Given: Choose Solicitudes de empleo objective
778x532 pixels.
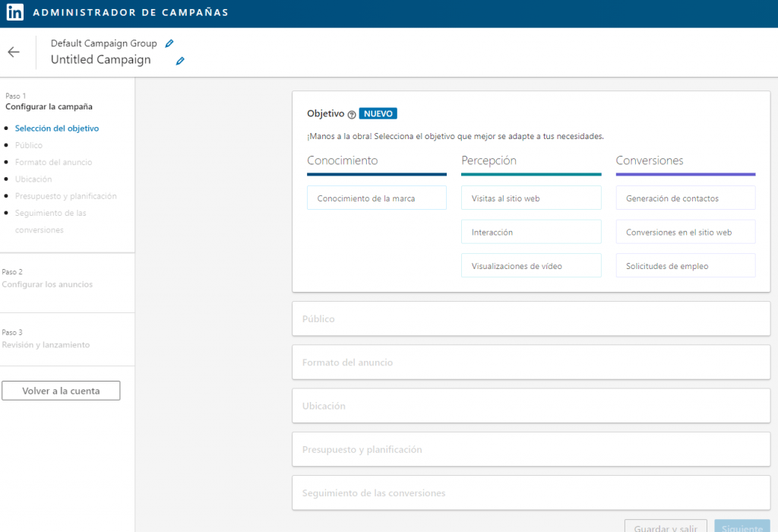Looking at the screenshot, I should point(686,265).
